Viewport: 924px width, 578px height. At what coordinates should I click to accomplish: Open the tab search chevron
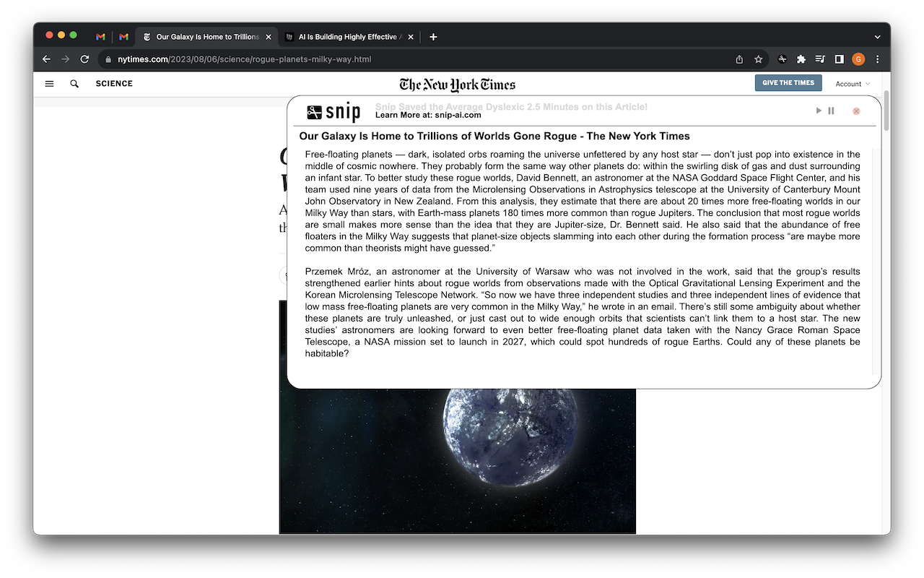pos(877,37)
